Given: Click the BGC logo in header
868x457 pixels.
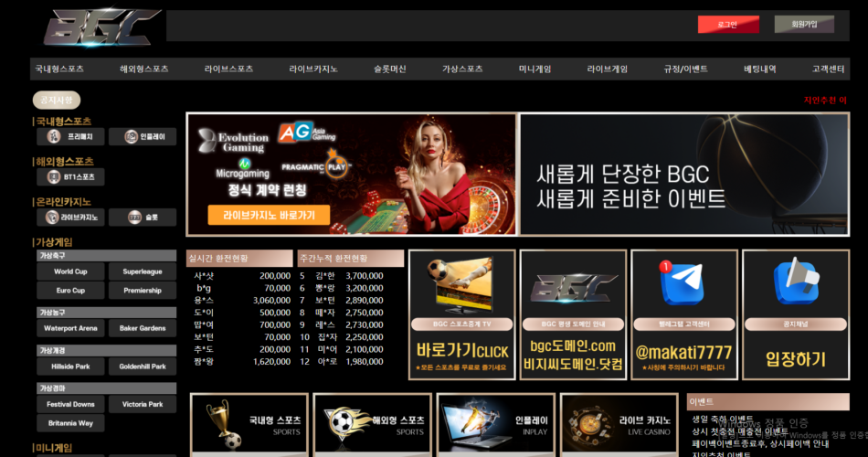Looking at the screenshot, I should click(x=101, y=27).
